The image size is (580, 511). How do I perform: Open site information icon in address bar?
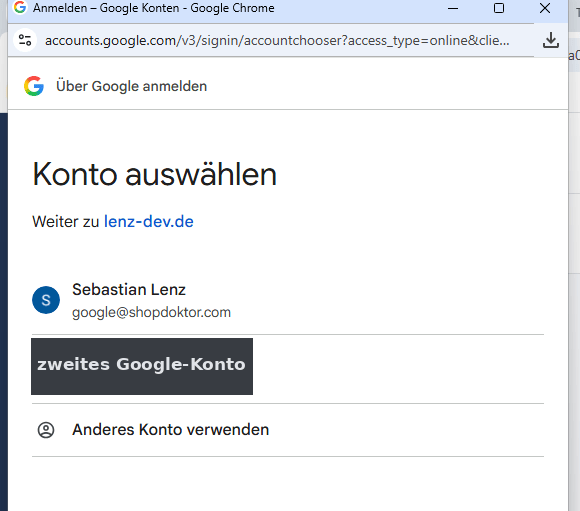click(x=25, y=40)
